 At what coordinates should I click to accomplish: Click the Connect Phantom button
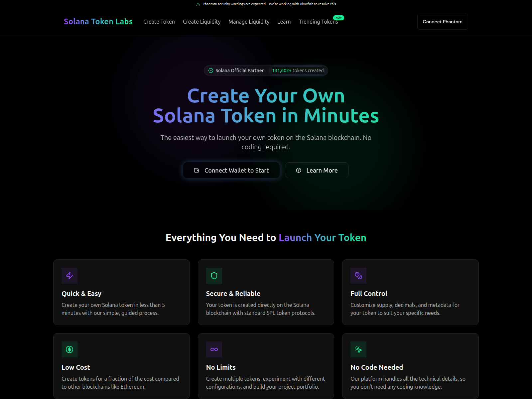coord(443,22)
